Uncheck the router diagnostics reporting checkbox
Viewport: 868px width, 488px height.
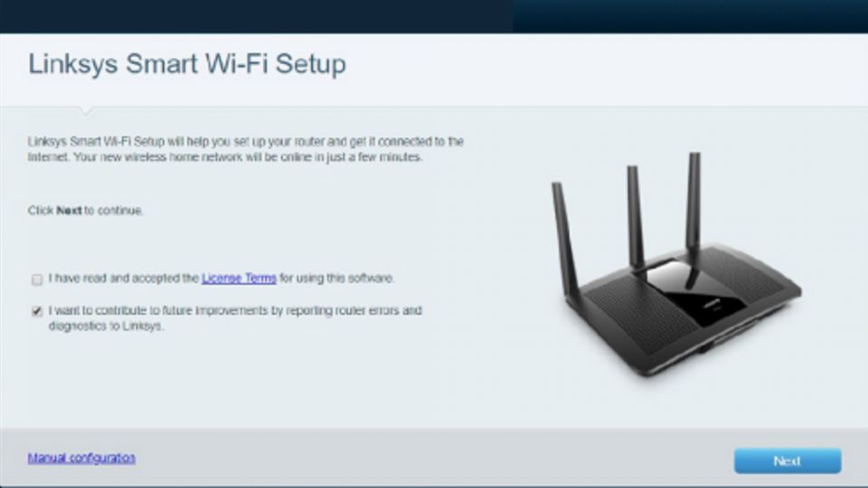(37, 311)
